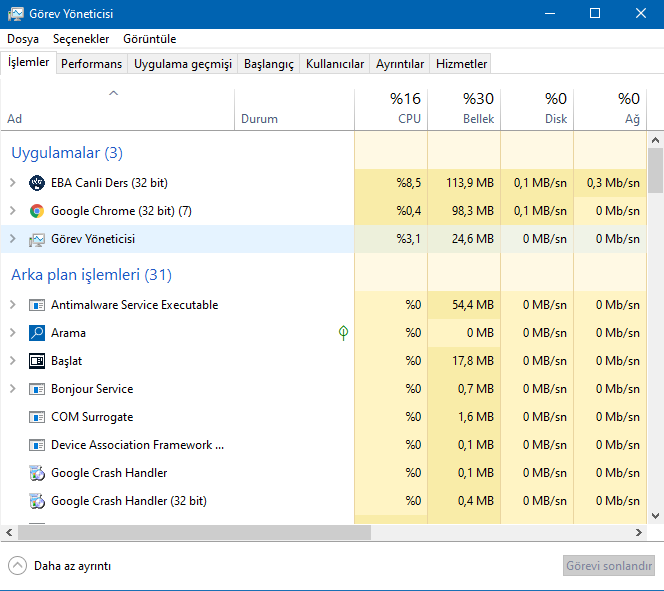Click the vertical scrollbar in the process list
Image resolution: width=664 pixels, height=591 pixels.
click(x=656, y=168)
